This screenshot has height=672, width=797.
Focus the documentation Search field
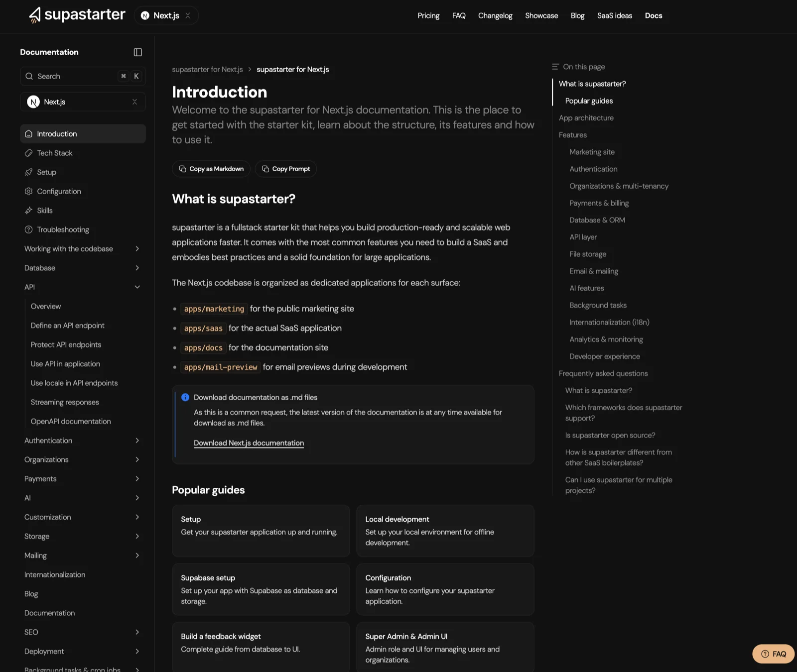(83, 76)
